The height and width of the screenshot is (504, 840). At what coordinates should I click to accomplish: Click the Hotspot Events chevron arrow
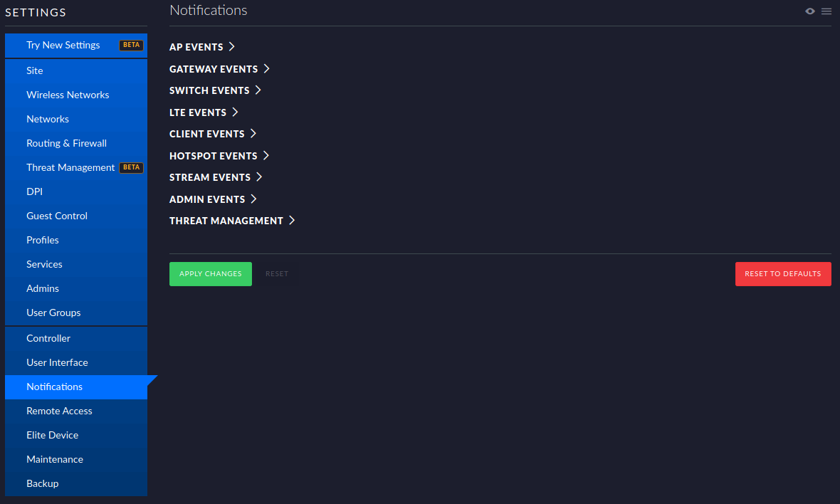pos(266,155)
